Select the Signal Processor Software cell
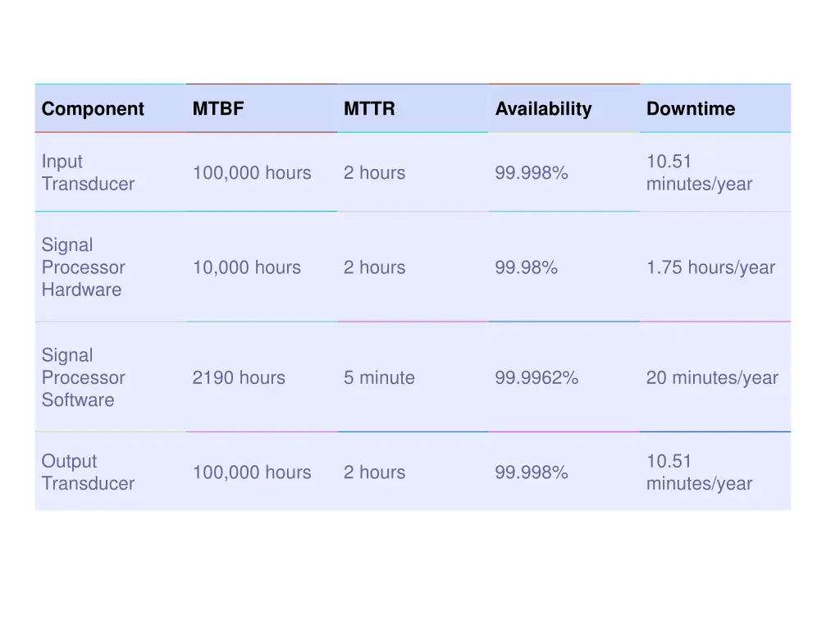Image resolution: width=840 pixels, height=630 pixels. point(111,377)
